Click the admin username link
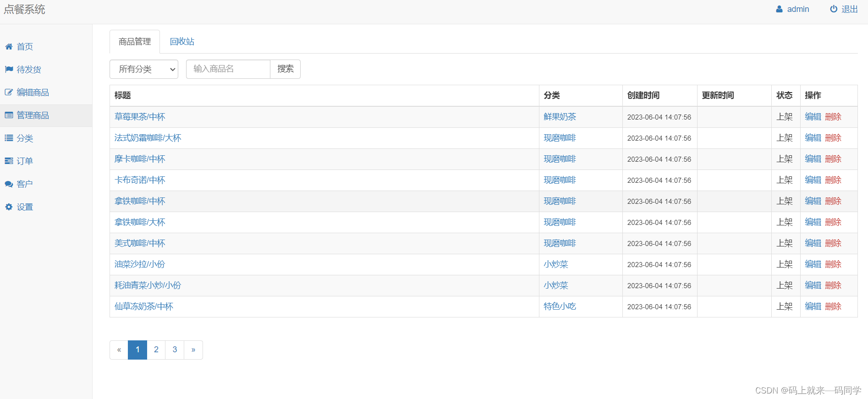The width and height of the screenshot is (868, 399). pyautogui.click(x=798, y=9)
